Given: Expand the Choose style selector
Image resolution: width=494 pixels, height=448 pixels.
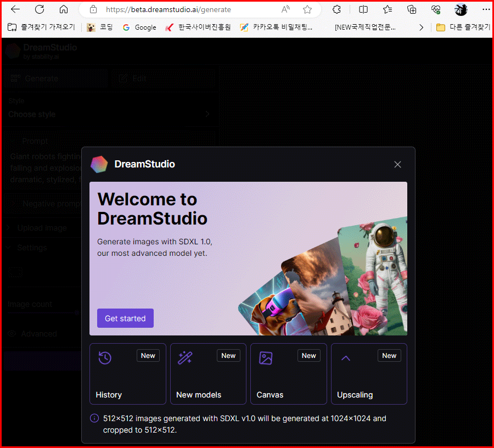Looking at the screenshot, I should [x=109, y=114].
